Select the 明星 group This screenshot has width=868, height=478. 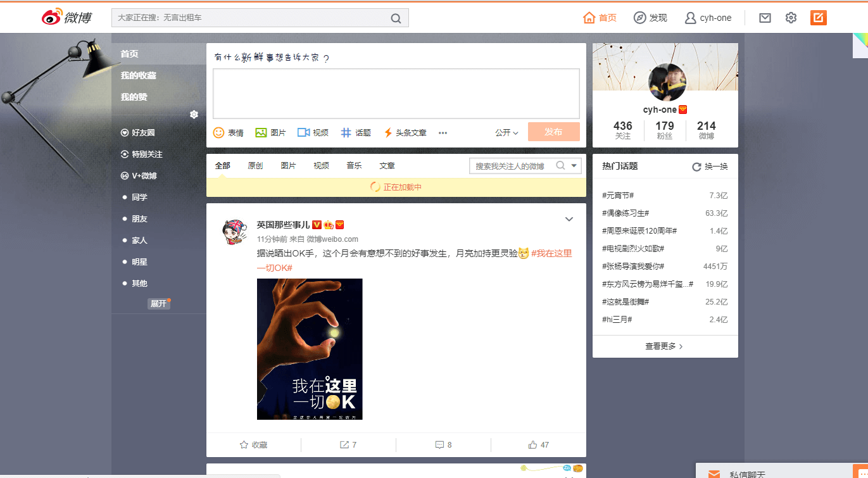pyautogui.click(x=139, y=262)
